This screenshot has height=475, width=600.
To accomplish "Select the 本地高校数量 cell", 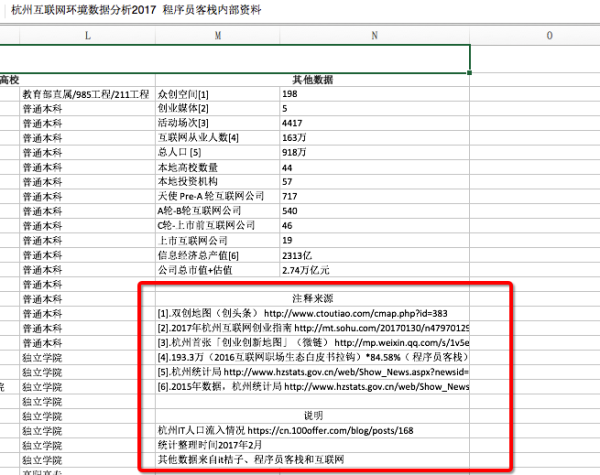I will point(218,167).
